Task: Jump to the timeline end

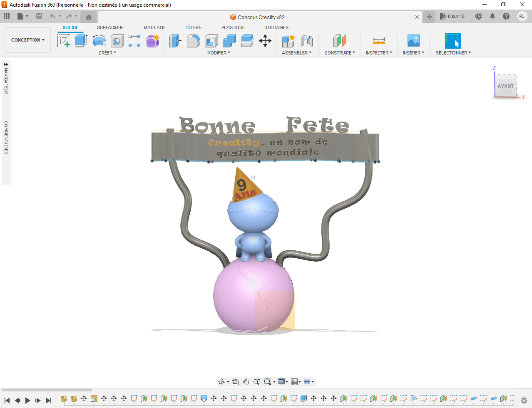Action: click(x=49, y=401)
